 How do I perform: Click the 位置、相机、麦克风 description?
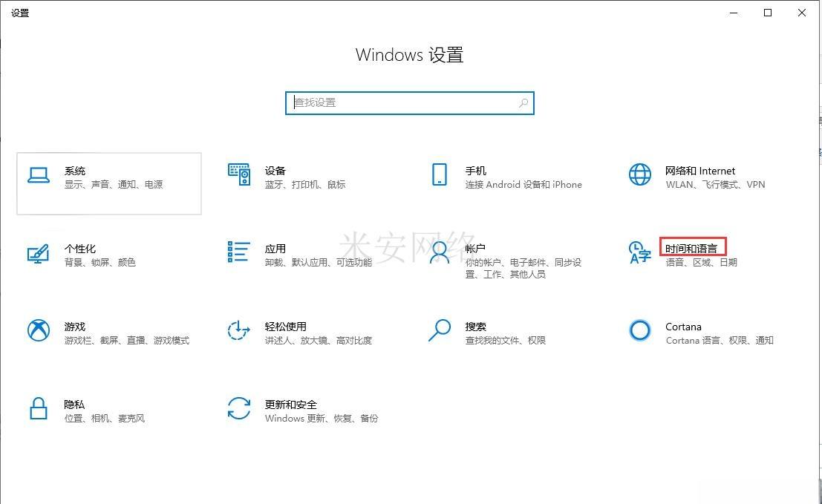(104, 418)
